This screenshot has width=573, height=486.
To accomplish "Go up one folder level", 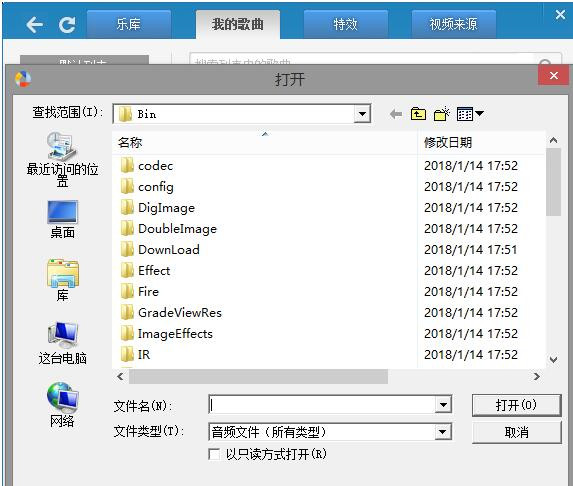I will coord(418,114).
